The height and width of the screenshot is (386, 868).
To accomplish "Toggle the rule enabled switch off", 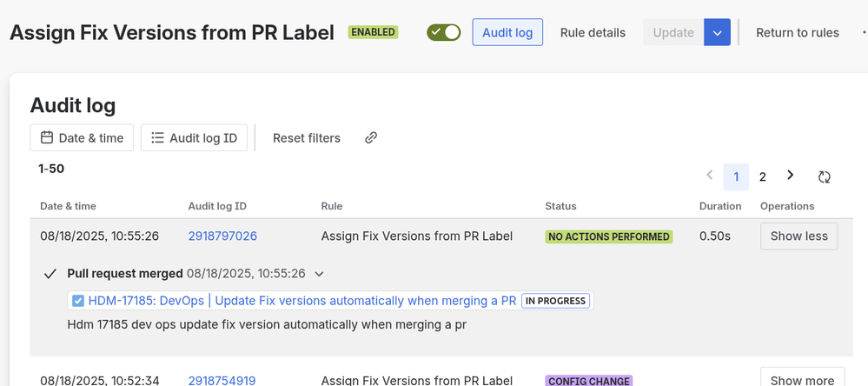I will tap(443, 33).
